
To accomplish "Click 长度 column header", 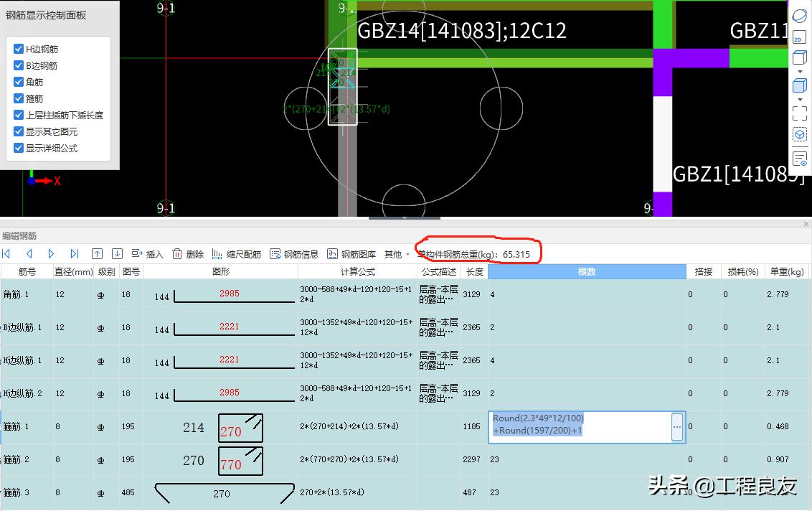I will click(474, 271).
